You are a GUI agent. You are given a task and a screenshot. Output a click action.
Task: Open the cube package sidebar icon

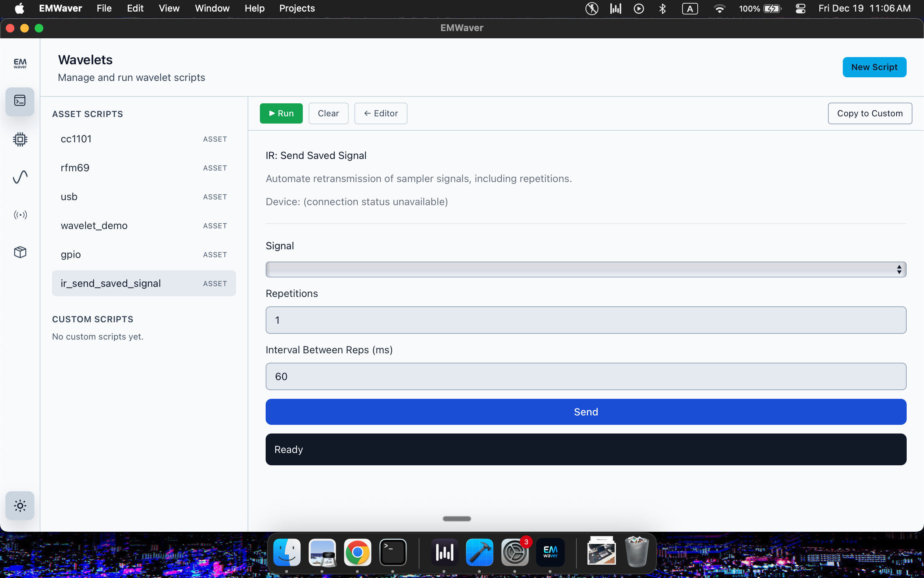[x=20, y=252]
